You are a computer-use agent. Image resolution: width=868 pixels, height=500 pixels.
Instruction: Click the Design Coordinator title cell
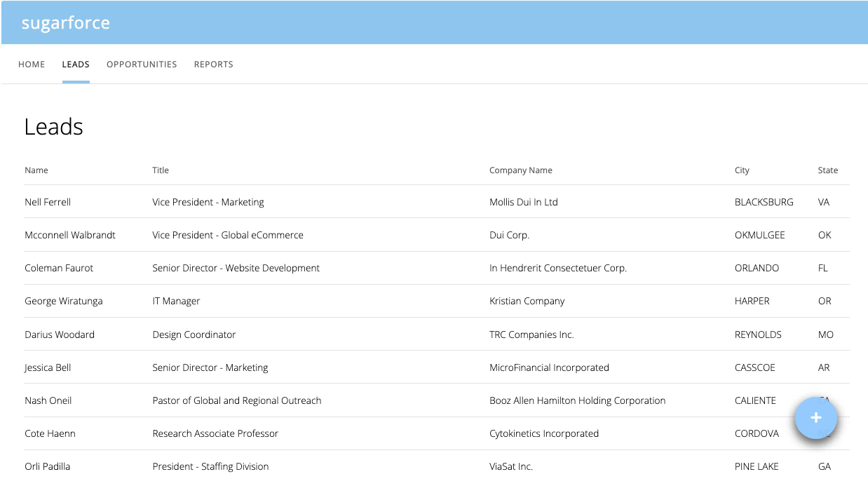coord(194,335)
